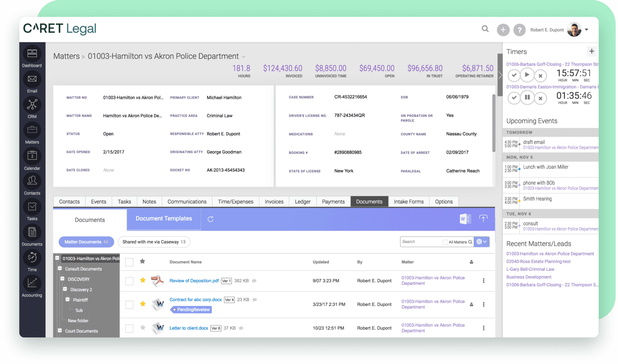Click the search magnifier in header
618x364 pixels.
[485, 29]
